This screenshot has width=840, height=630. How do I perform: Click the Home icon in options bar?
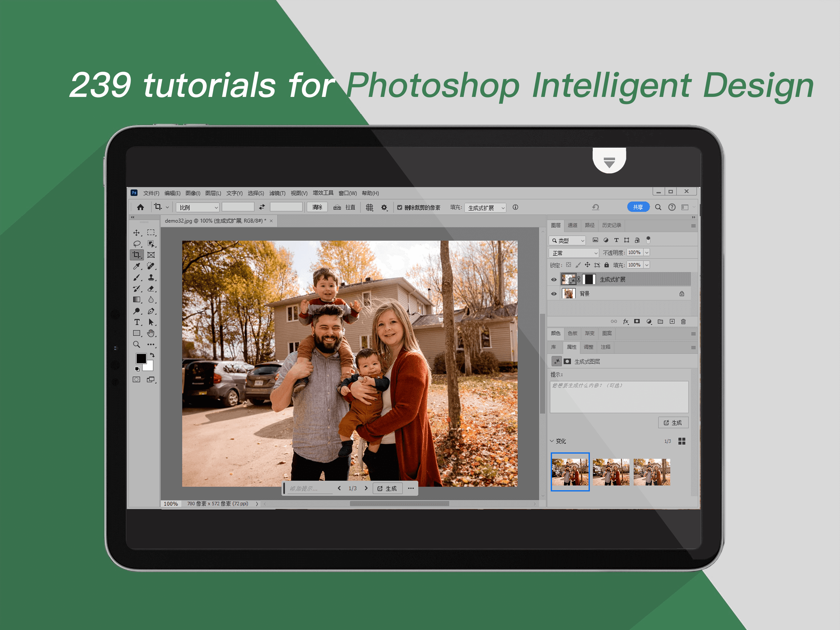tap(141, 207)
